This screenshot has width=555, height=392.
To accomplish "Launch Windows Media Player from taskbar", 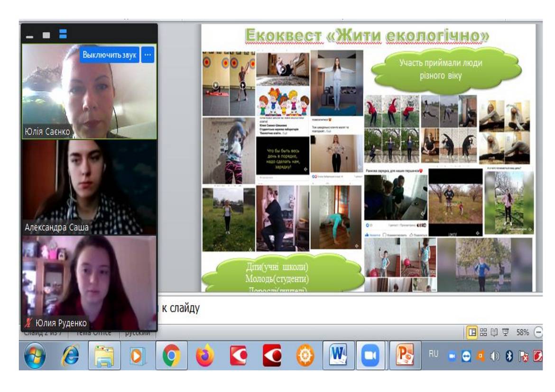I will click(138, 356).
